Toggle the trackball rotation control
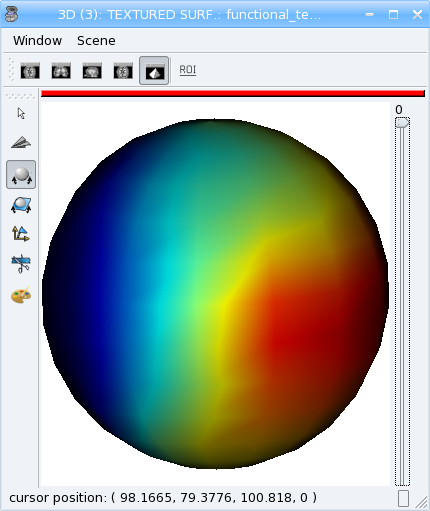This screenshot has height=511, width=430. [x=21, y=175]
